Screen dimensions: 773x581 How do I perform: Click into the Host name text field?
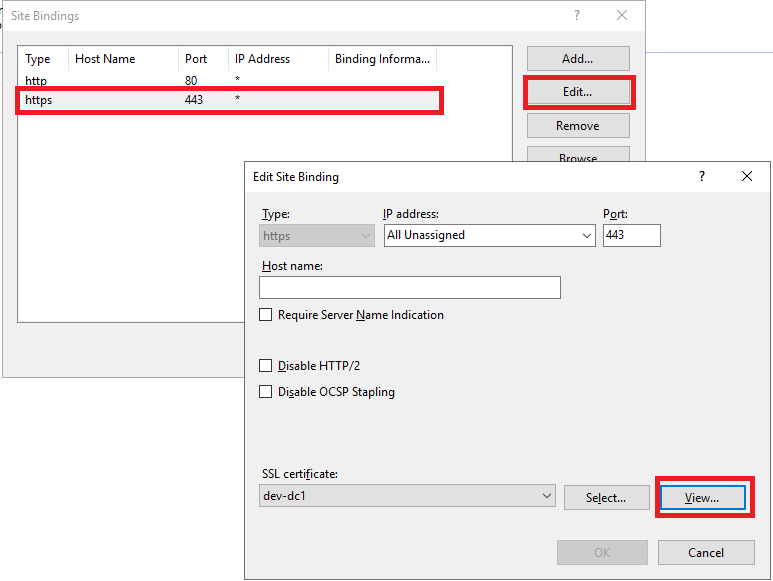pos(409,288)
